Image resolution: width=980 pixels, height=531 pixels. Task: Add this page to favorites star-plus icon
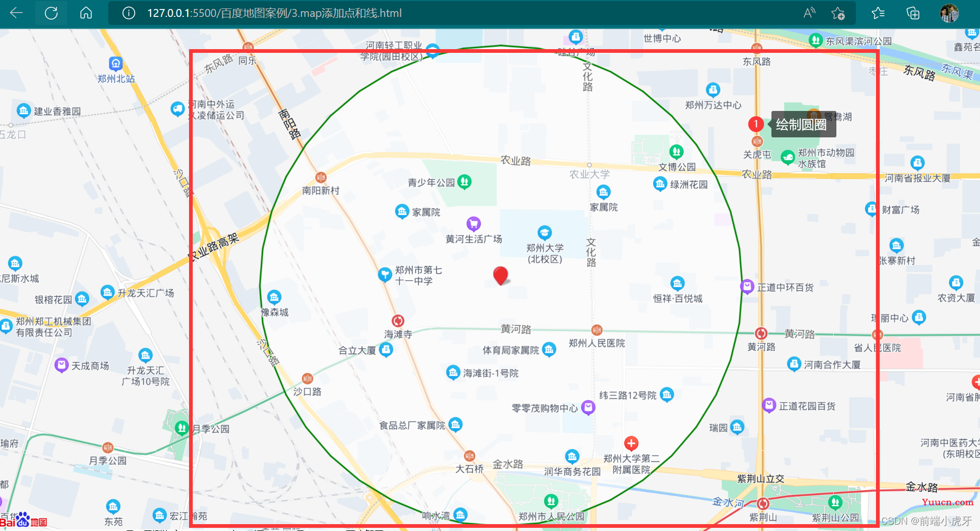click(x=838, y=13)
